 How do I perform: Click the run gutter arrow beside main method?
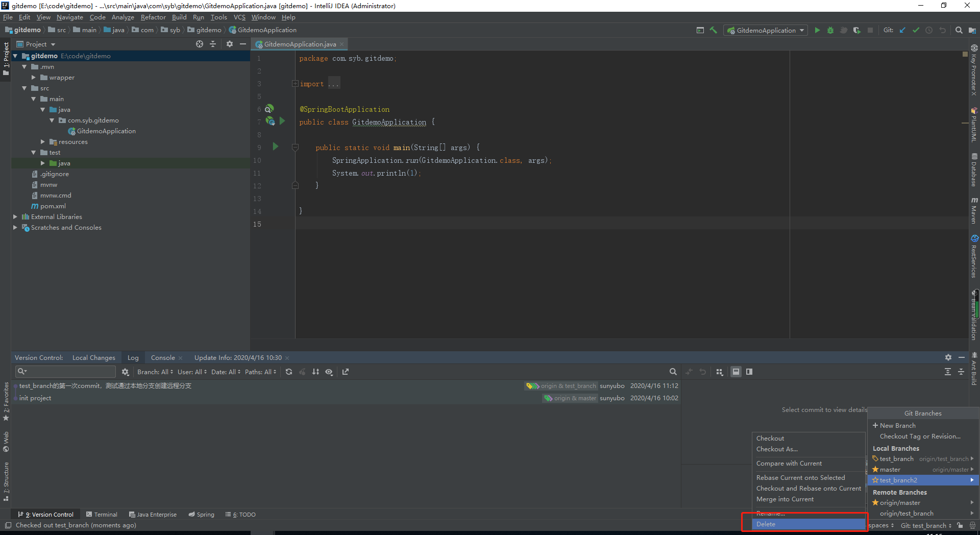click(276, 147)
